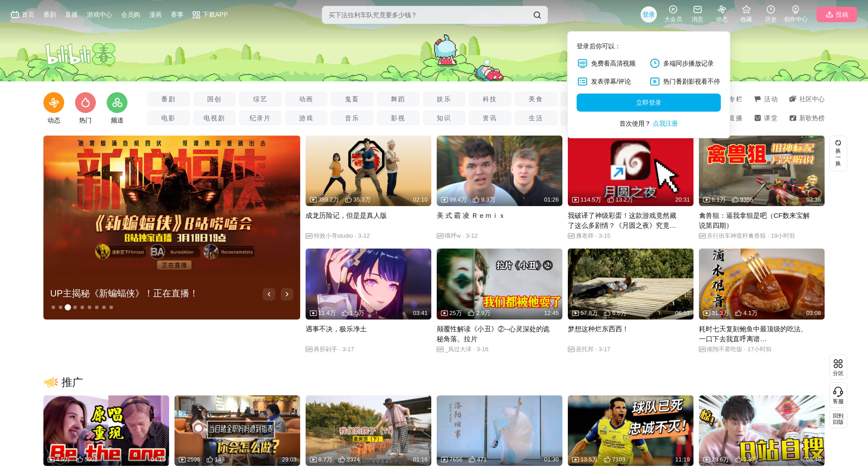Viewport: 868px width, 470px height.
Task: Click the blue 立即登录 button
Action: tap(649, 103)
